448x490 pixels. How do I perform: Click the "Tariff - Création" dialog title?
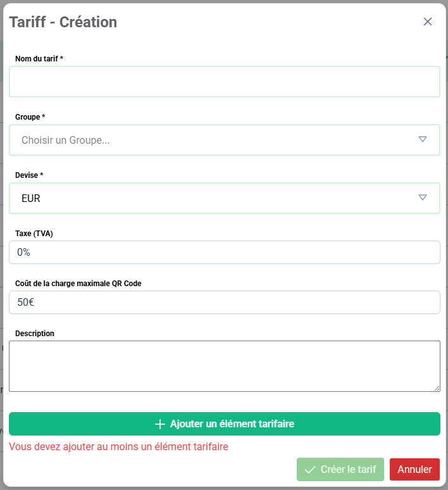tap(63, 22)
